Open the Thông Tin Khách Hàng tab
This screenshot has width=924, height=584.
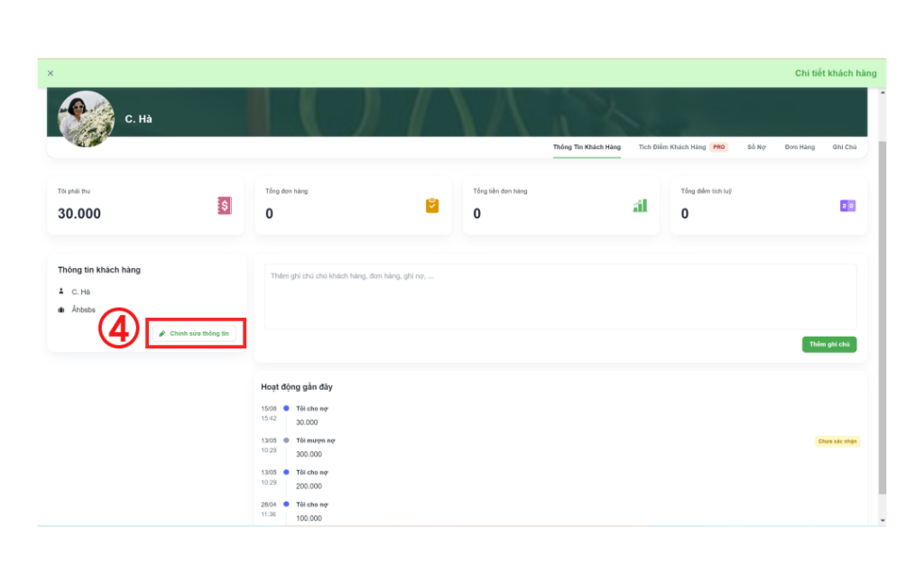587,146
